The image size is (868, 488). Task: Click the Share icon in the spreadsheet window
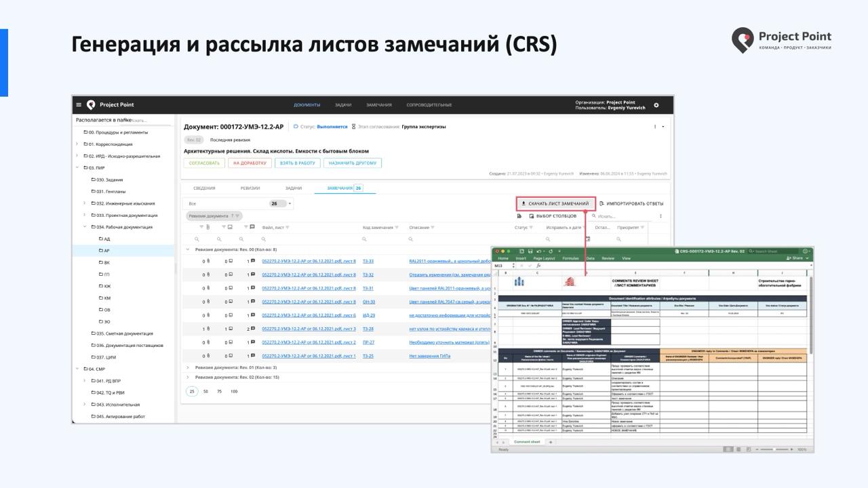click(789, 258)
